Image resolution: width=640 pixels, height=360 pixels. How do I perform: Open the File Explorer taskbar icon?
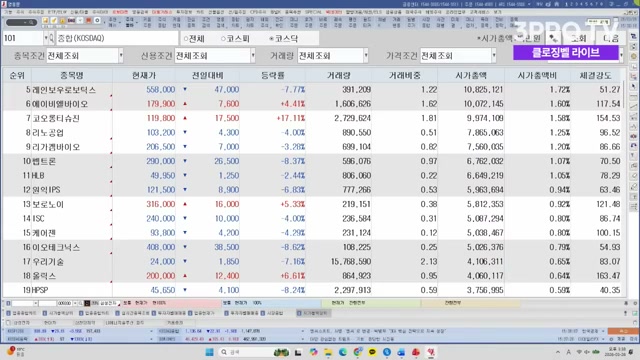click(x=328, y=352)
